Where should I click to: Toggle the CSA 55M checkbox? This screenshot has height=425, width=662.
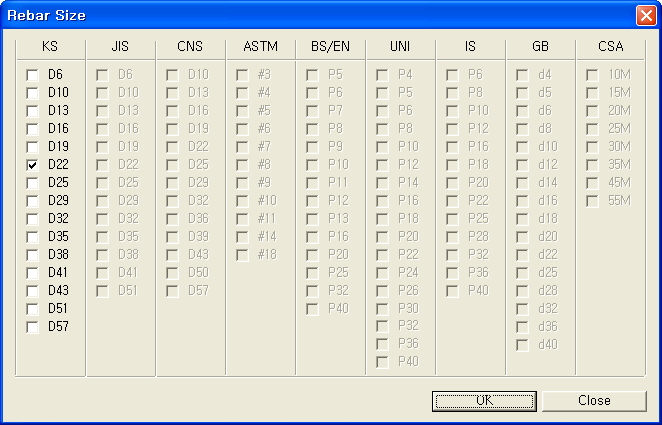tap(592, 201)
